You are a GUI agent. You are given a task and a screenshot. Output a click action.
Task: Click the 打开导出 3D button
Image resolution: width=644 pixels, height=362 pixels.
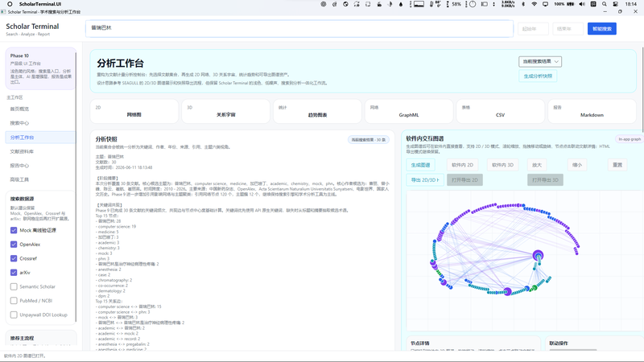pos(546,179)
